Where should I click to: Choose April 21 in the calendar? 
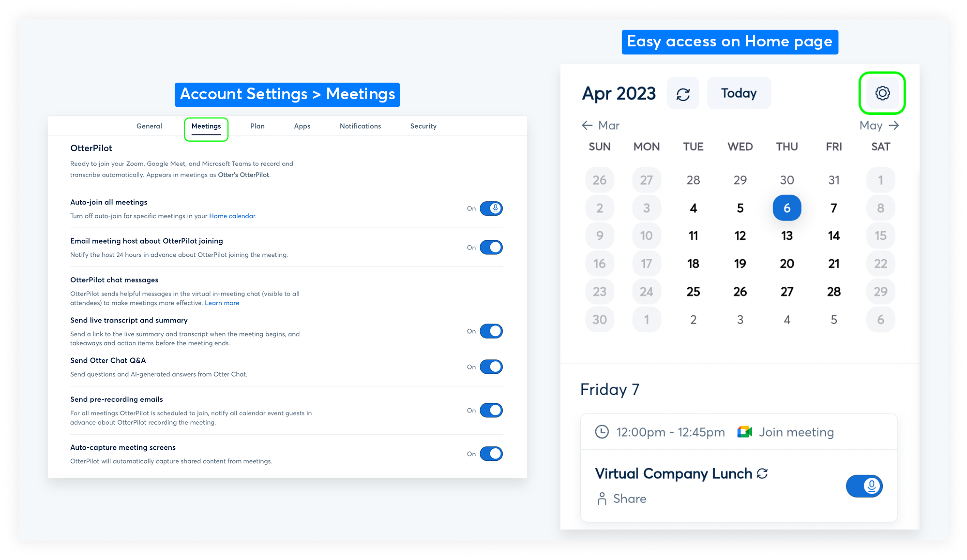[833, 264]
